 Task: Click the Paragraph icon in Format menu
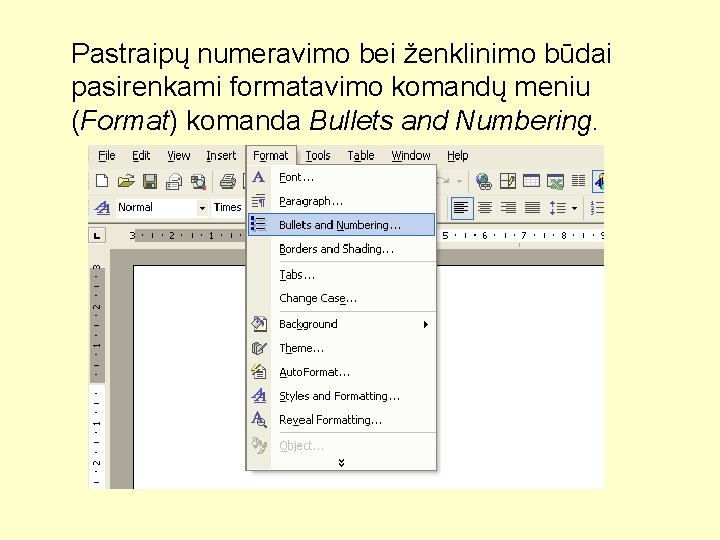[x=259, y=201]
